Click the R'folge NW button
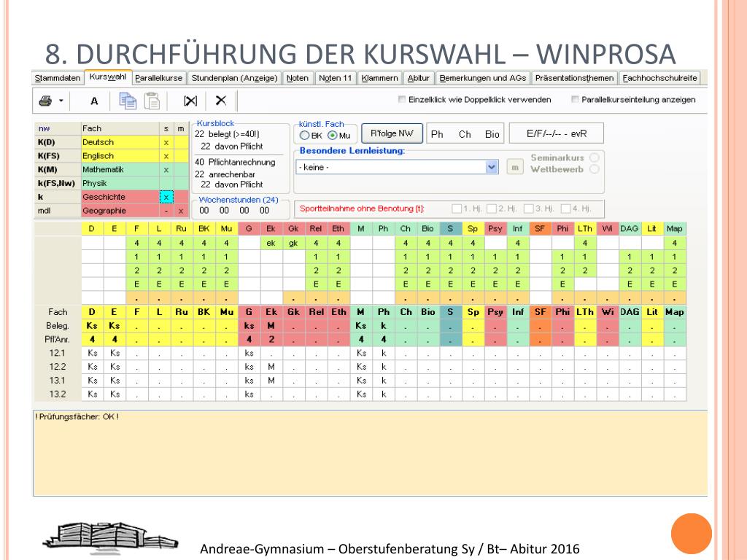 [392, 133]
